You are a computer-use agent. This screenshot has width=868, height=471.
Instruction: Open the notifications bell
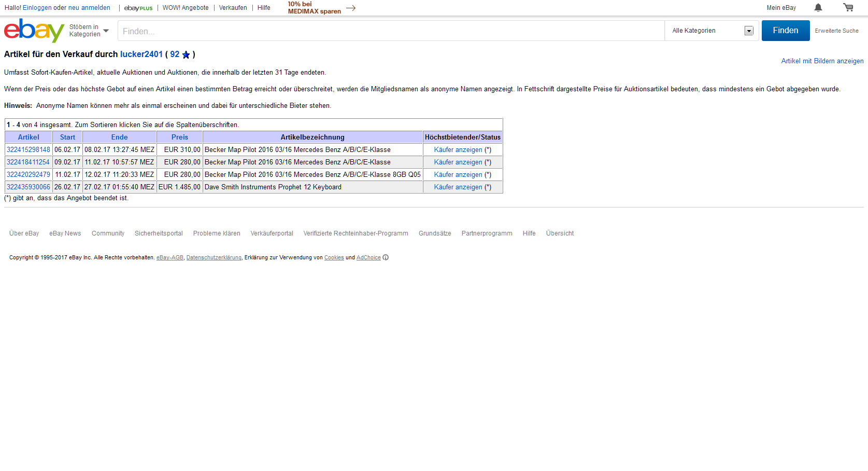tap(818, 8)
